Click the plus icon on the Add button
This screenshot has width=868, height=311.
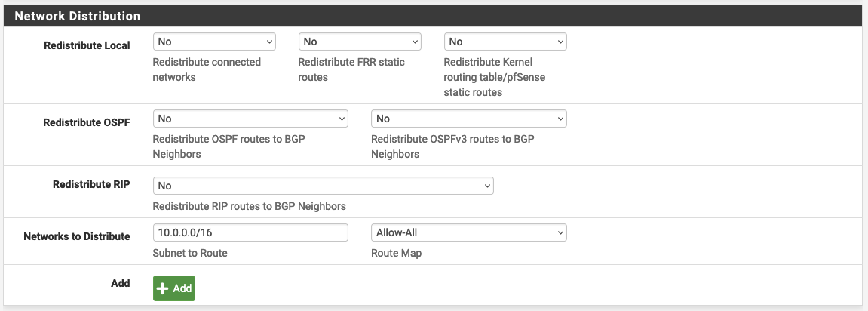164,288
